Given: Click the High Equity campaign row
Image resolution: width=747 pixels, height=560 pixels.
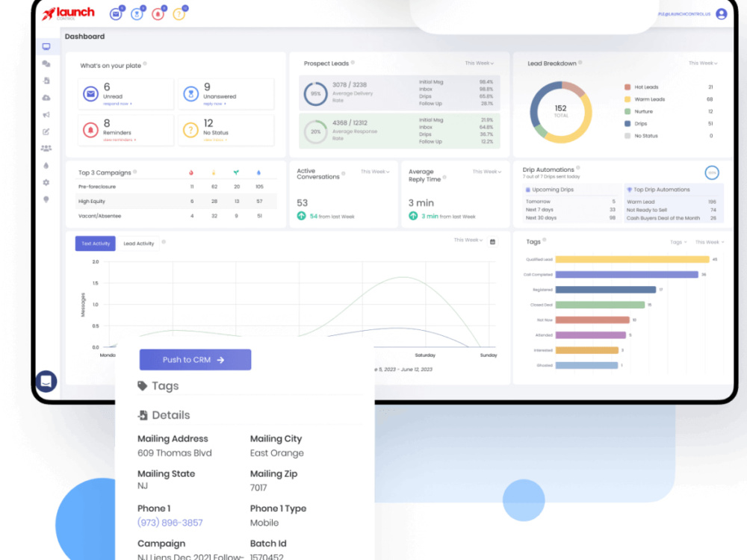Looking at the screenshot, I should 176,202.
